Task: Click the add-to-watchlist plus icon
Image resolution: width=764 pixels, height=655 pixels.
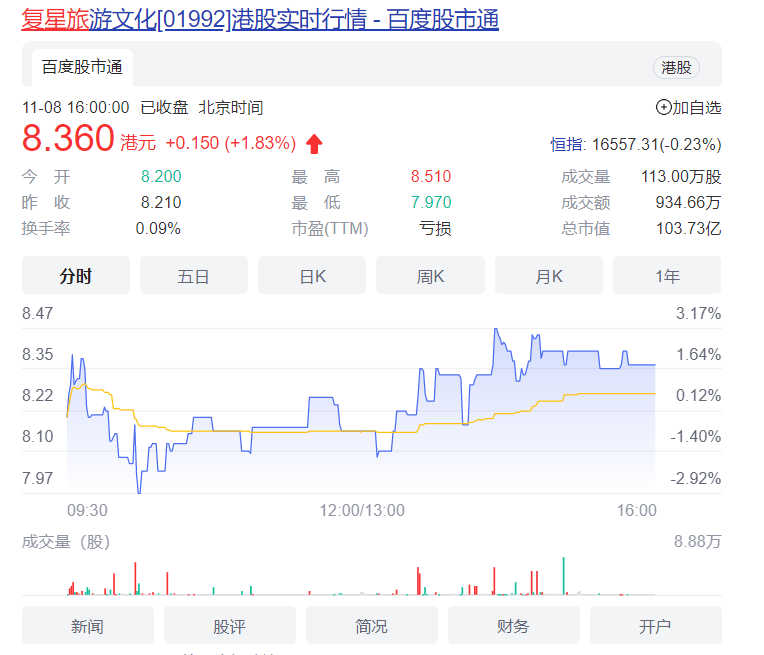Action: click(x=663, y=107)
